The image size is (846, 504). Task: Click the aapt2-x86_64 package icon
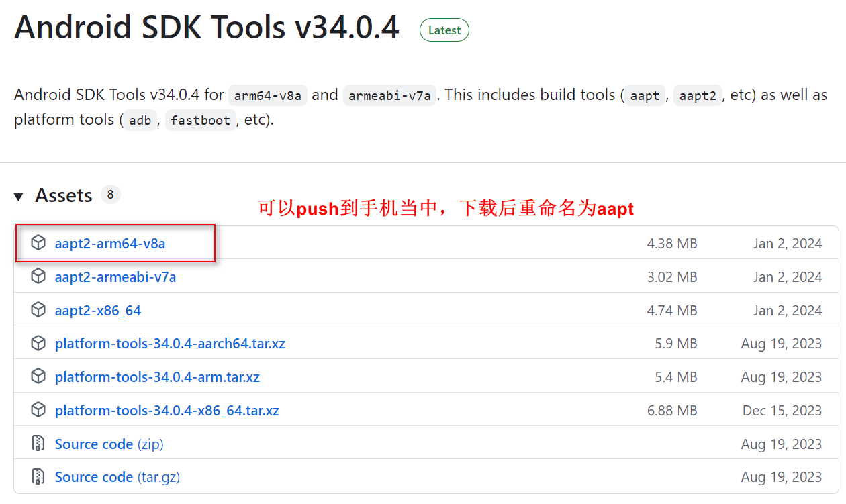pyautogui.click(x=38, y=310)
